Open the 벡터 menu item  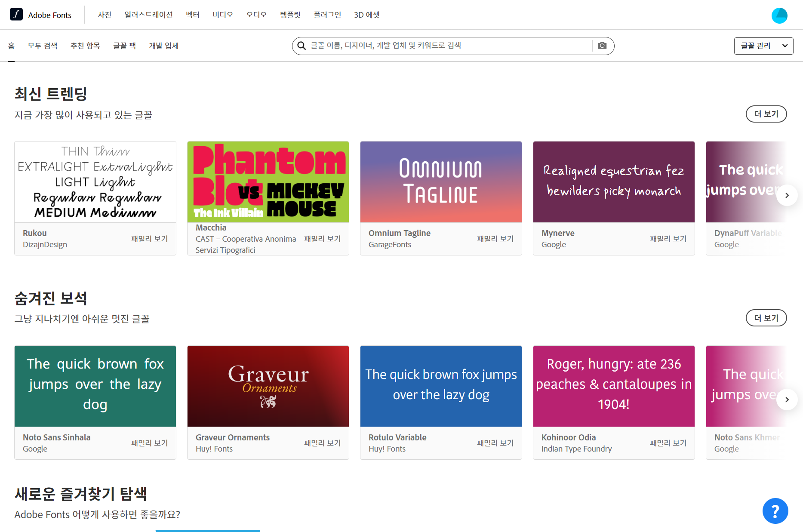(x=193, y=15)
